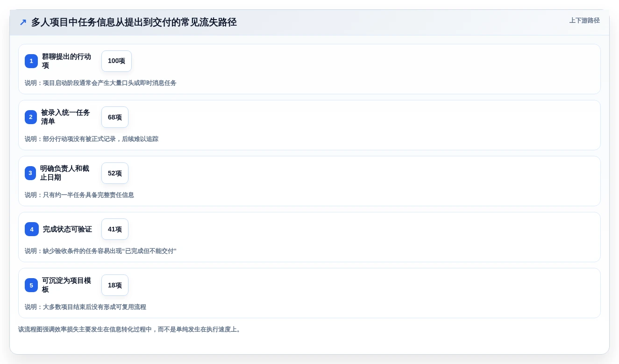Select the 68项 value chip
Image resolution: width=619 pixels, height=364 pixels.
click(x=115, y=117)
